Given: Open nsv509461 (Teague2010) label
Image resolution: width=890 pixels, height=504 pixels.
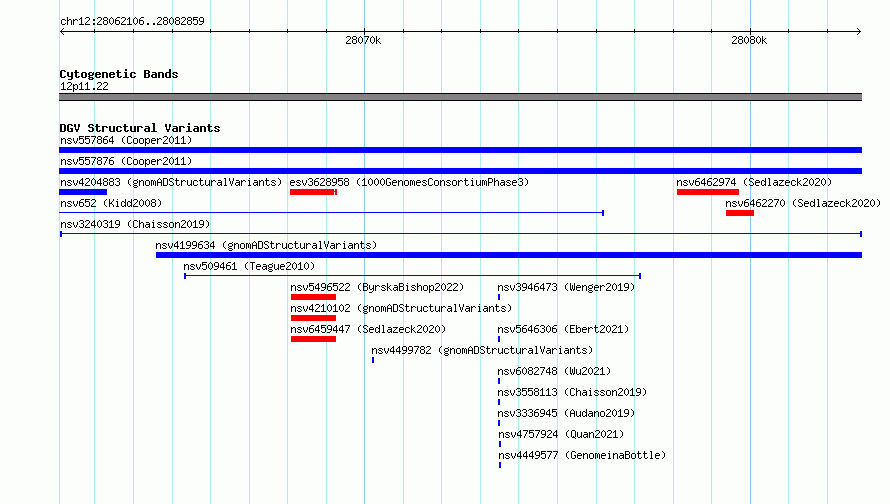Looking at the screenshot, I should [249, 266].
